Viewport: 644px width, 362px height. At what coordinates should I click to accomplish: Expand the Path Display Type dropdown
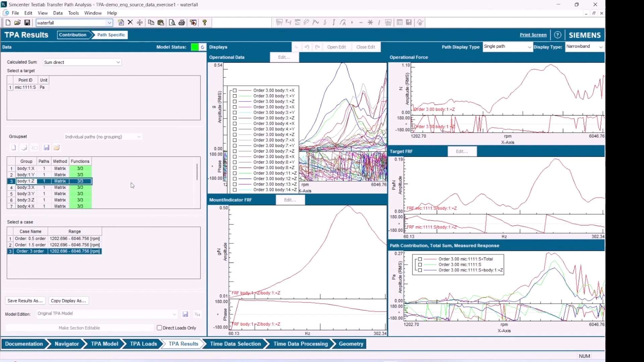(x=529, y=47)
